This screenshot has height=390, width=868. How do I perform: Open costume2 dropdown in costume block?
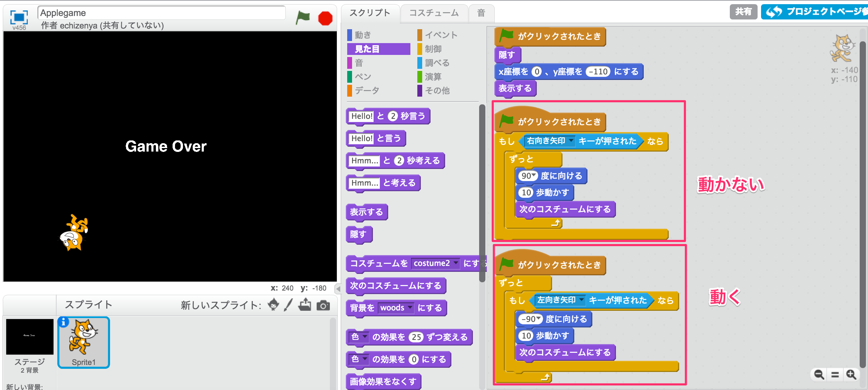(x=456, y=263)
